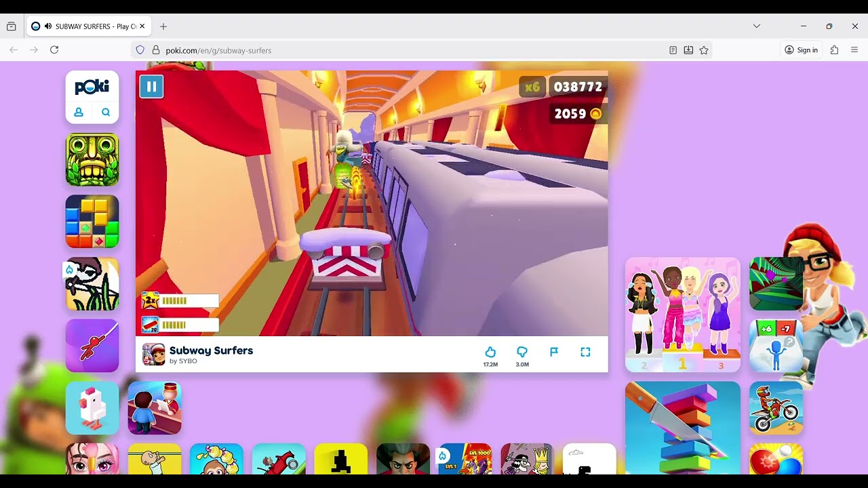This screenshot has width=868, height=488.
Task: Open the Poki search icon
Action: 106,113
